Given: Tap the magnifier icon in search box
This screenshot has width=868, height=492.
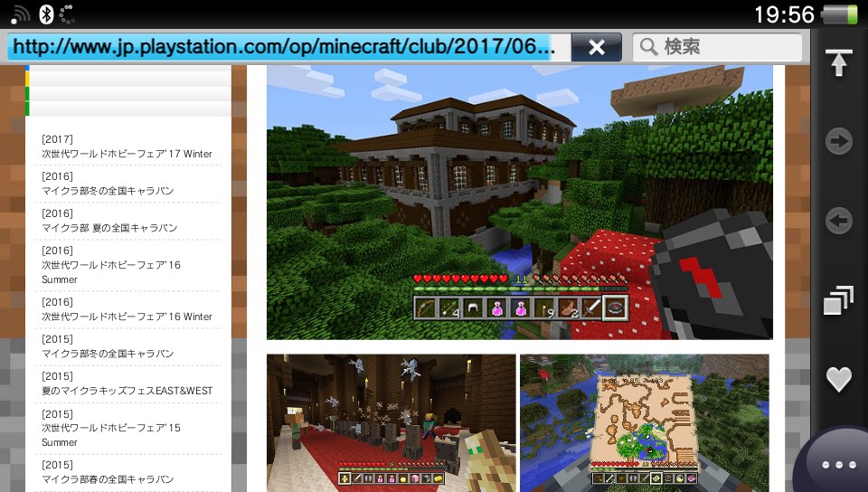Looking at the screenshot, I should (x=648, y=47).
